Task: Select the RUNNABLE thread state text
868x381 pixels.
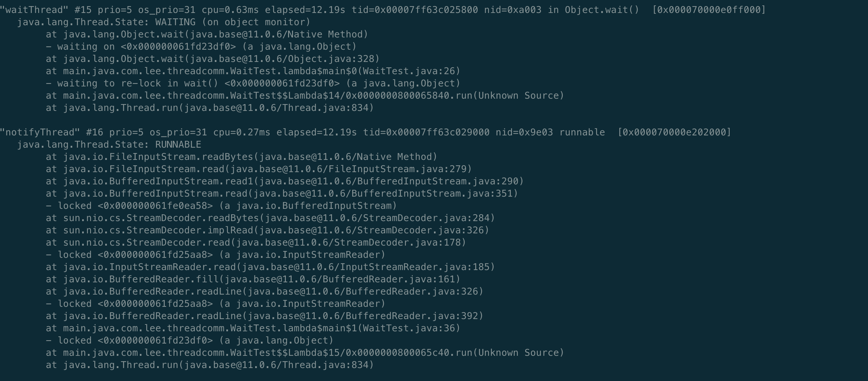Action: (x=178, y=144)
